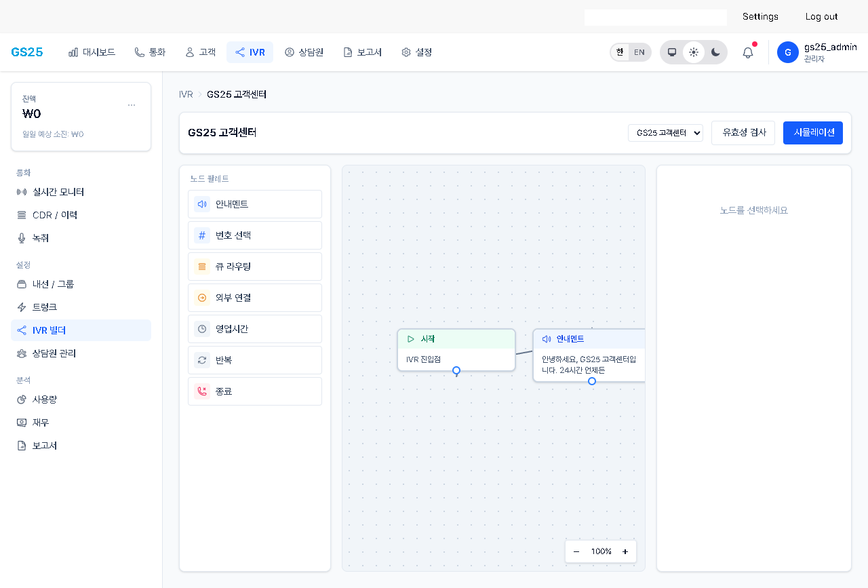
Task: Click the 100% zoom level value
Action: [x=601, y=551]
